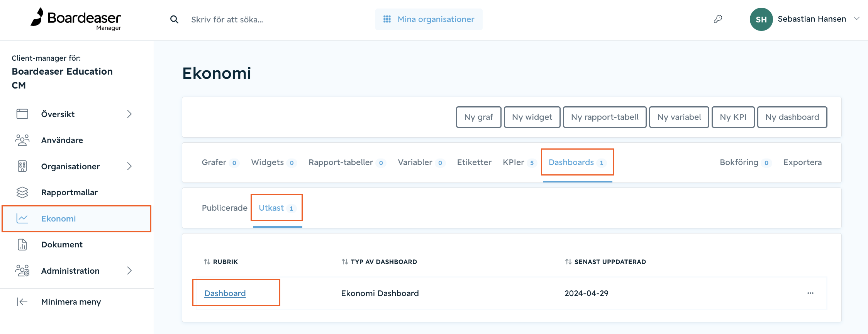The height and width of the screenshot is (334, 868).
Task: Click the Användare people icon
Action: (x=22, y=140)
